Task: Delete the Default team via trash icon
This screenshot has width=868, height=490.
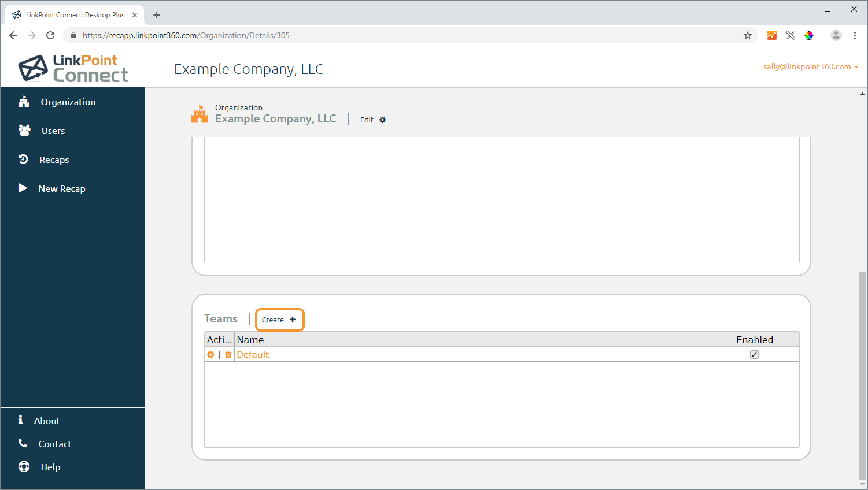Action: (228, 355)
